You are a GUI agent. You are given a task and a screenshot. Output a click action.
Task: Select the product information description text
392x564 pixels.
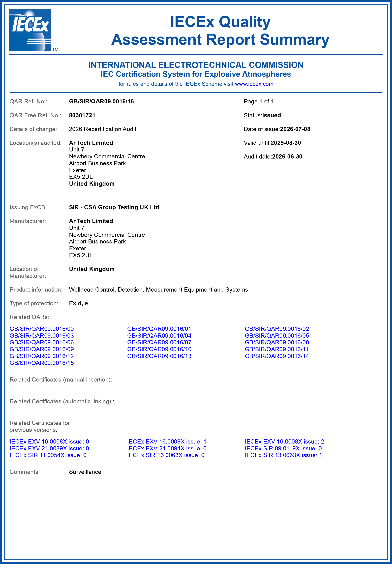(158, 290)
